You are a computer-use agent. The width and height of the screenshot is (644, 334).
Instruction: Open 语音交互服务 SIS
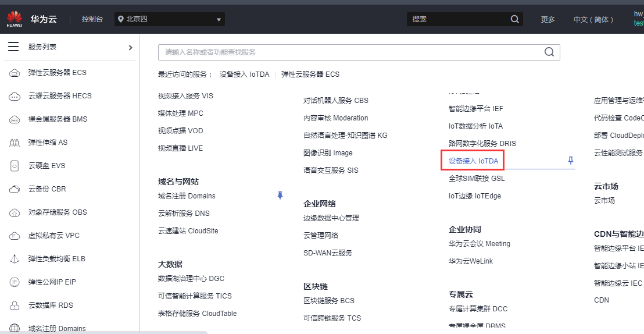(x=331, y=170)
